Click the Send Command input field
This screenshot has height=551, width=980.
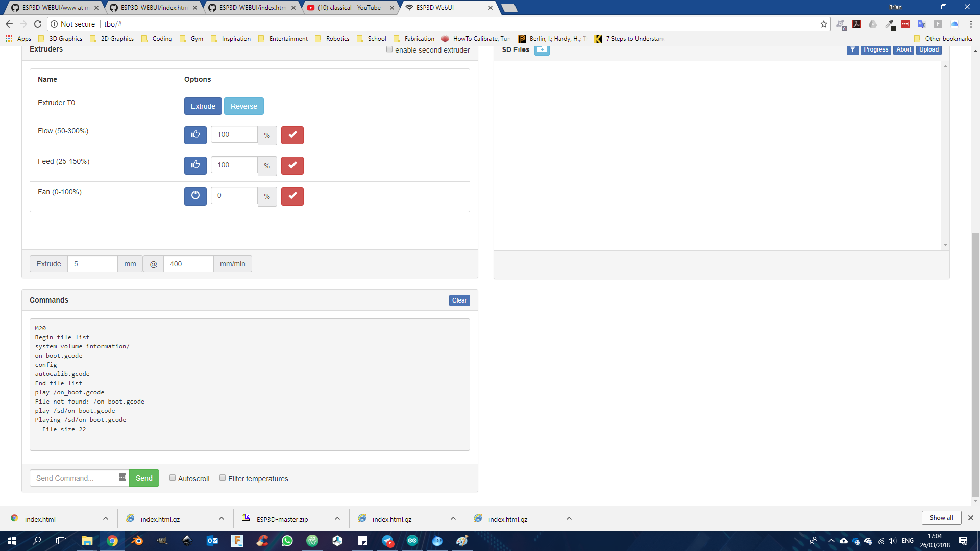click(x=75, y=478)
